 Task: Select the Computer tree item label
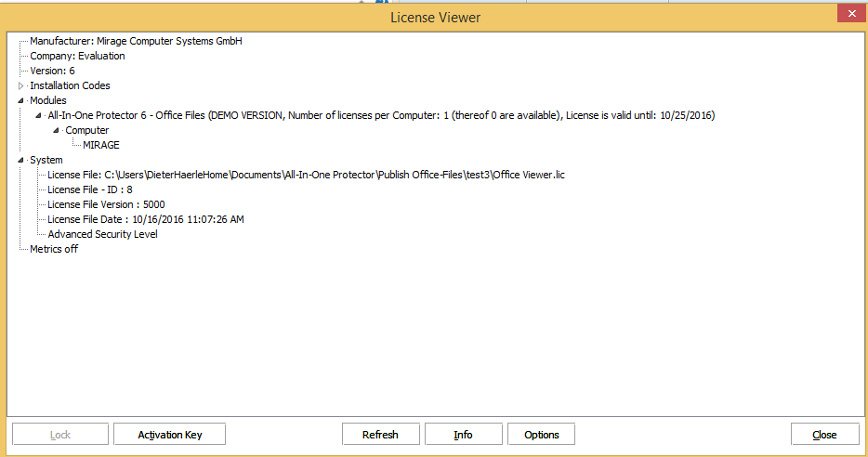[87, 131]
